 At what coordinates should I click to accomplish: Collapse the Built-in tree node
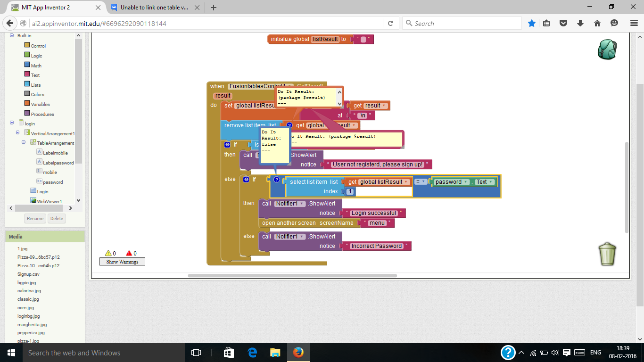pyautogui.click(x=11, y=36)
